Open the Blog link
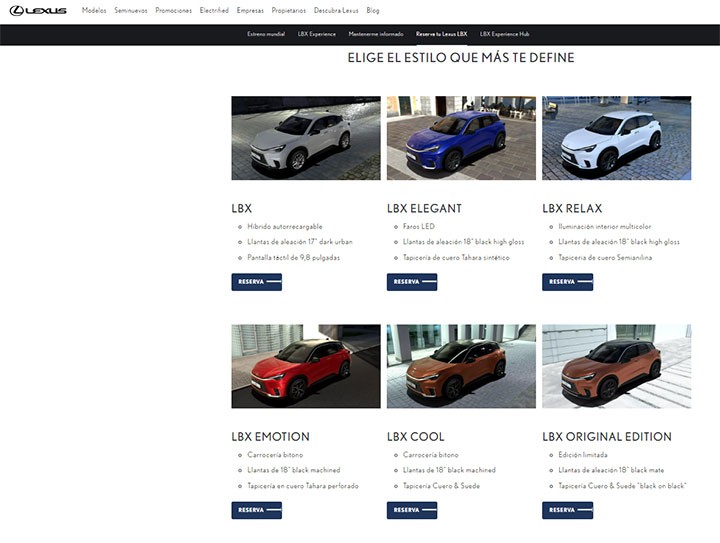 (373, 10)
